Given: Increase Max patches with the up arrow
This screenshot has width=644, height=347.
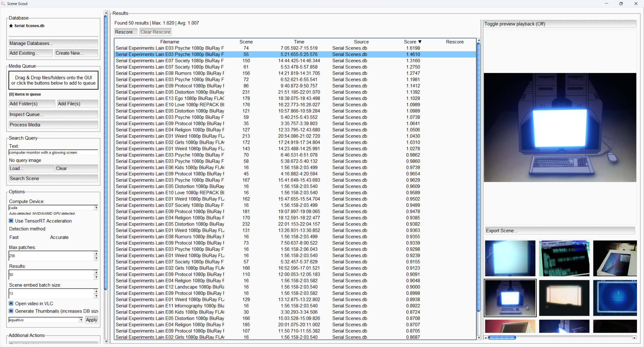Looking at the screenshot, I should click(x=96, y=253).
